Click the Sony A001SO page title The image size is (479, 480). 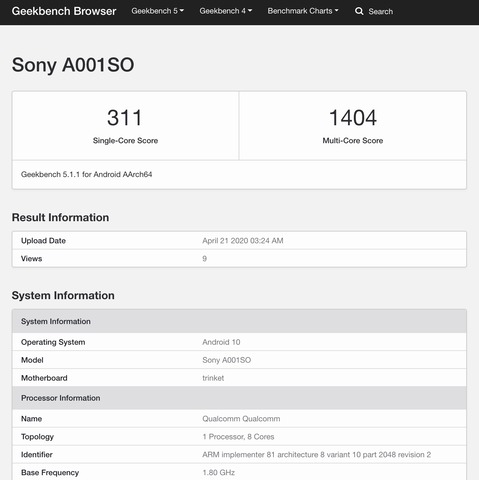pyautogui.click(x=73, y=65)
